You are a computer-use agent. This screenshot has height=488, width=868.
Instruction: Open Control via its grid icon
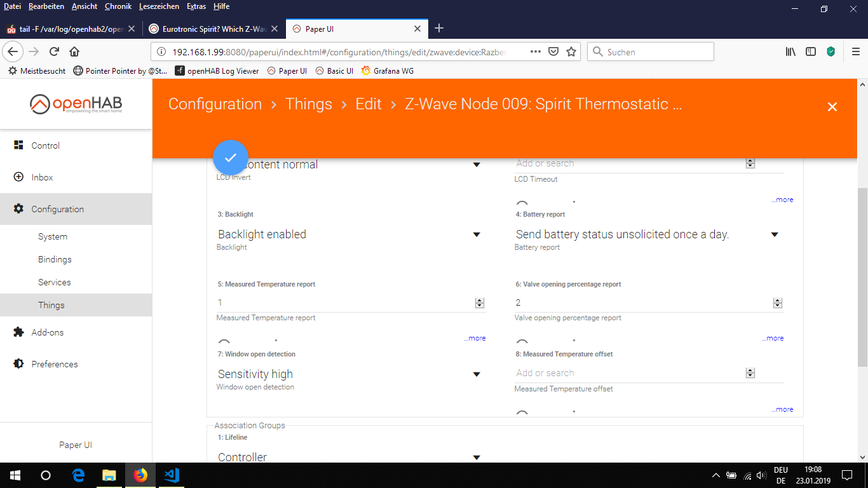pyautogui.click(x=18, y=146)
